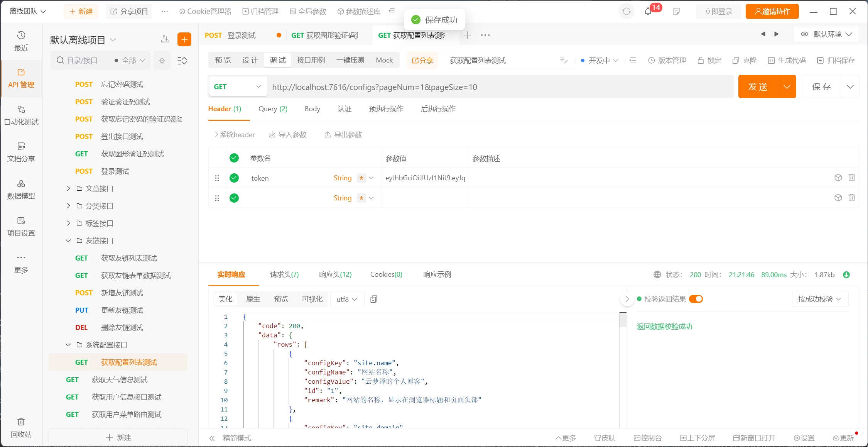Click the 邀请协作 invite button
The image size is (868, 447).
click(x=772, y=12)
